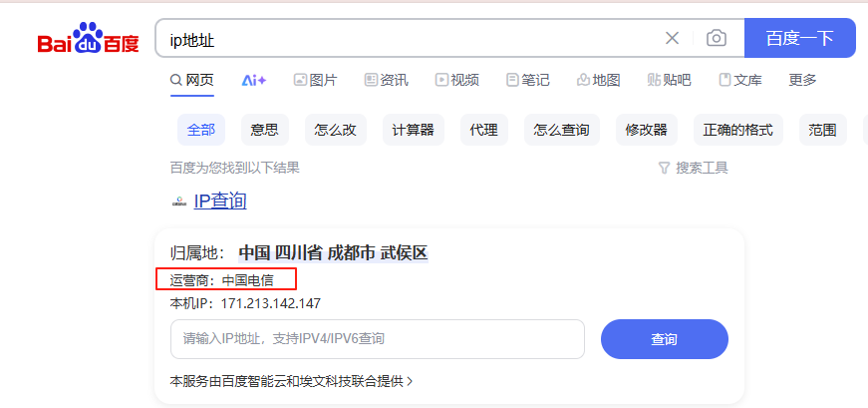Click the IP查询 site favicon
This screenshot has height=408, width=868.
[179, 202]
